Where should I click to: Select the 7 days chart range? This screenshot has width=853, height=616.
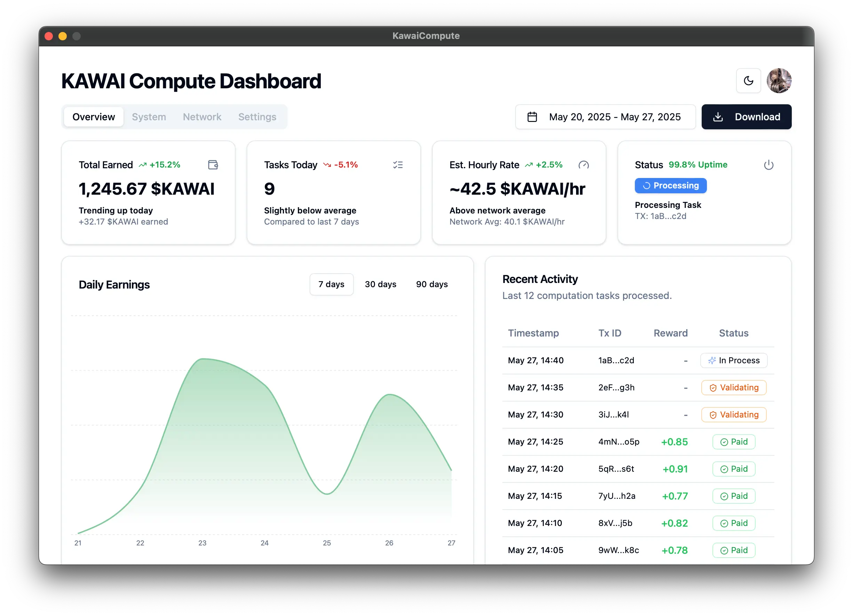click(331, 284)
